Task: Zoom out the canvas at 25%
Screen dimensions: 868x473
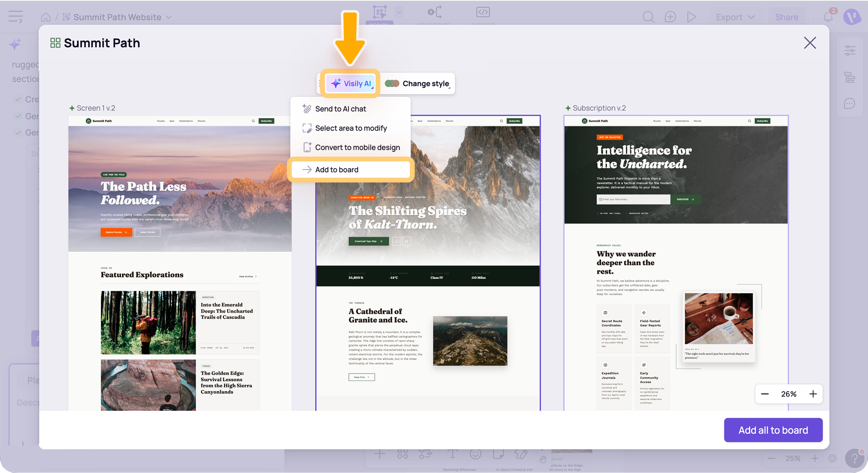Action: 771,459
